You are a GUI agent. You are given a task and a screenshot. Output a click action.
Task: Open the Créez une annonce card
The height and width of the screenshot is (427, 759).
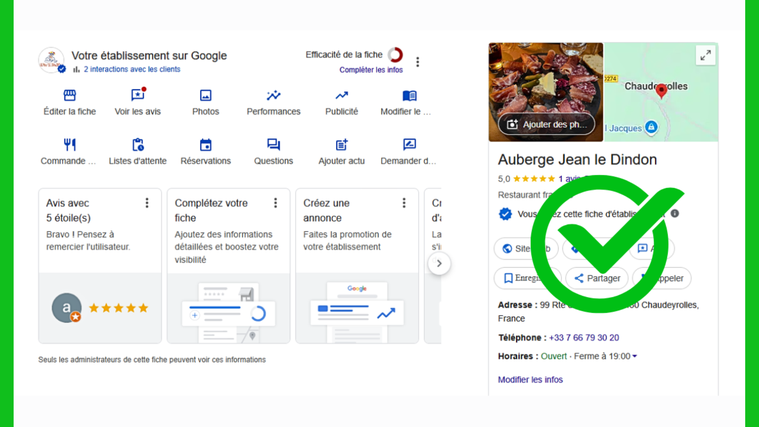(x=357, y=266)
